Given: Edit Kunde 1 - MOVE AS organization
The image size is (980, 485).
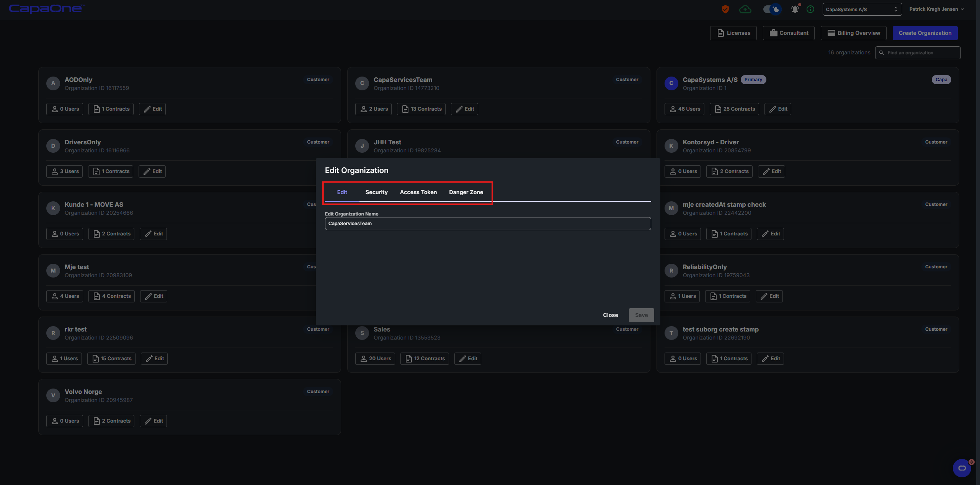Looking at the screenshot, I should pos(153,234).
